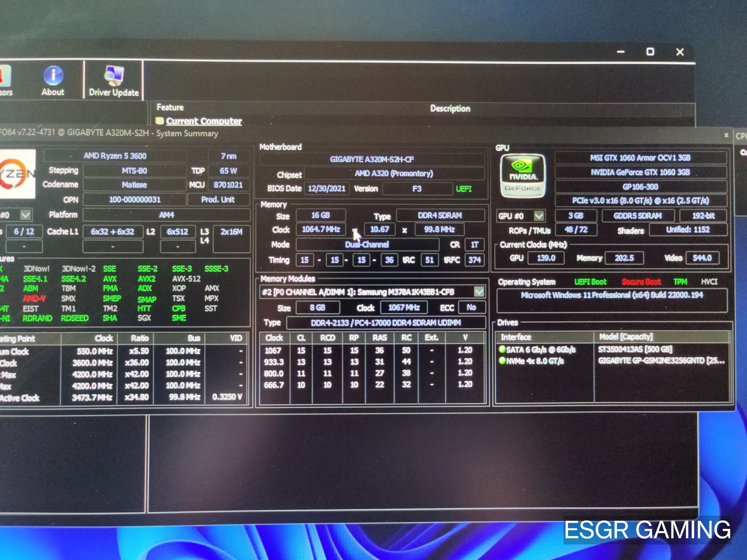Click the TPM indicator

click(680, 282)
